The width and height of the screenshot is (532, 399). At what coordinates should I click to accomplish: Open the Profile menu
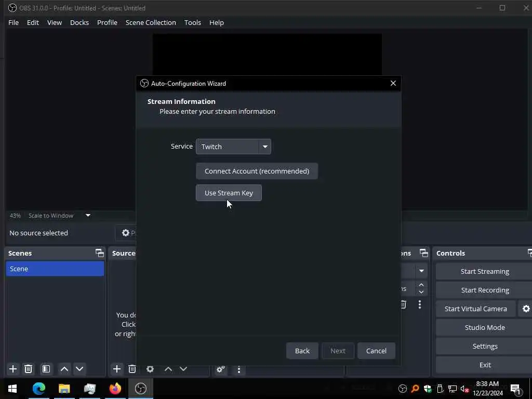pyautogui.click(x=107, y=22)
